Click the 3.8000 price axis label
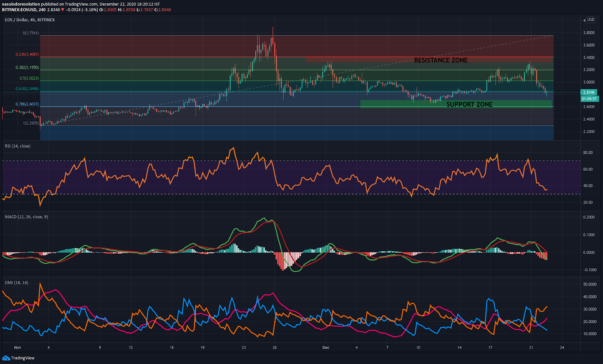 [589, 33]
